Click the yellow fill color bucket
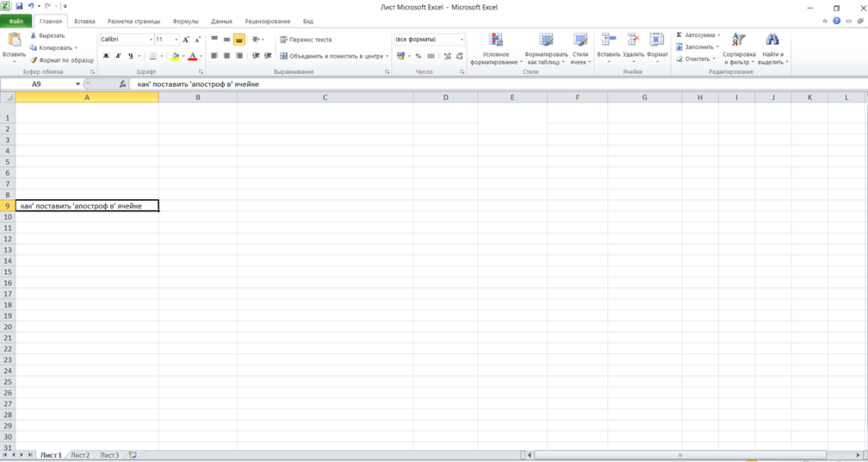Screen dimensions: 868x462 [175, 56]
